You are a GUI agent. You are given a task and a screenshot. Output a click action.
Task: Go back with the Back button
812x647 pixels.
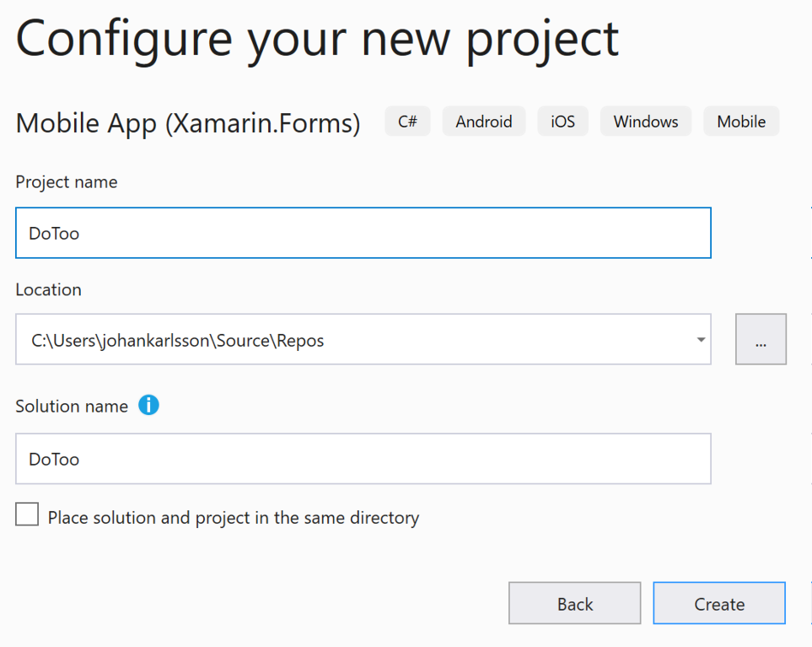(574, 603)
